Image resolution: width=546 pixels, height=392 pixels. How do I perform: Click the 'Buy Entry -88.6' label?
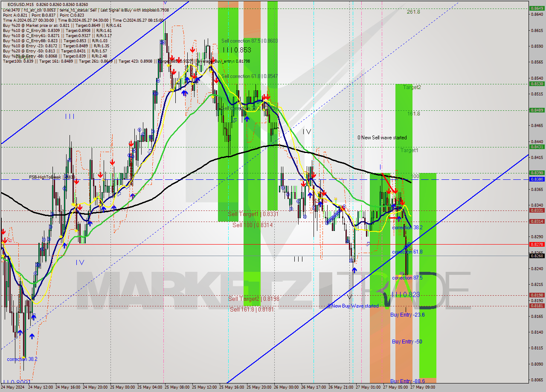coord(407,381)
